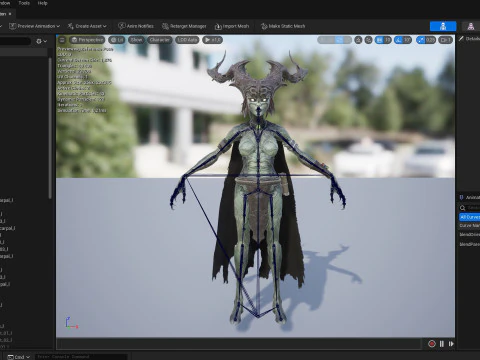
Task: Open the Cmd console dropdown
Action: (19, 357)
